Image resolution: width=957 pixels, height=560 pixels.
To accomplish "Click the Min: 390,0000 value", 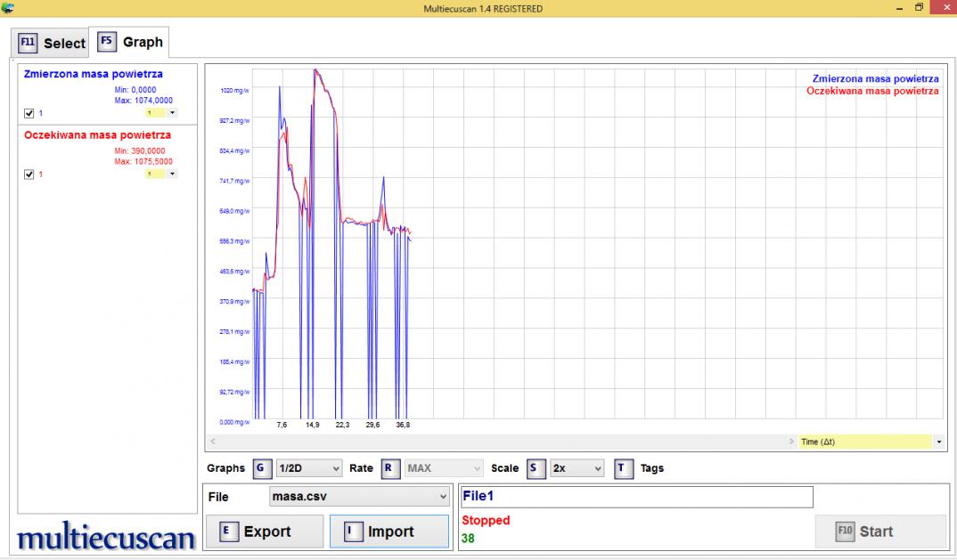I will coord(140,150).
